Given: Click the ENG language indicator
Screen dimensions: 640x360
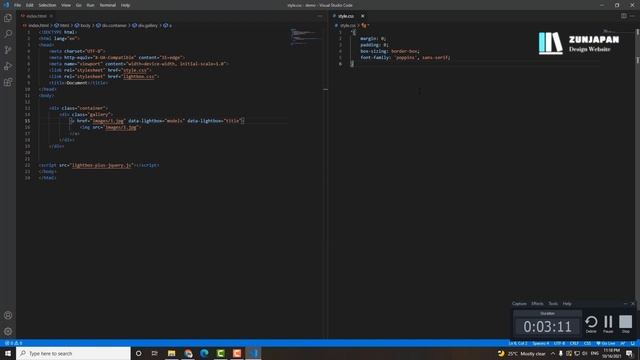Looking at the screenshot, I should (595, 353).
